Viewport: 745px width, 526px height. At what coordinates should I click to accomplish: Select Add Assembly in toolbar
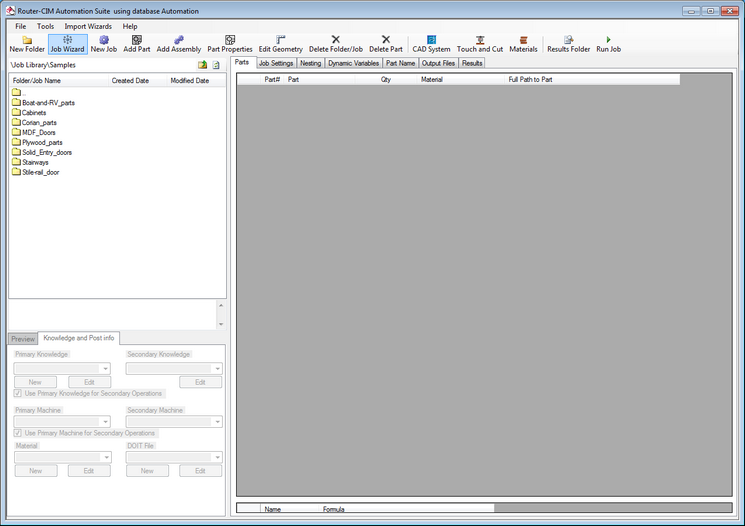[x=179, y=44]
